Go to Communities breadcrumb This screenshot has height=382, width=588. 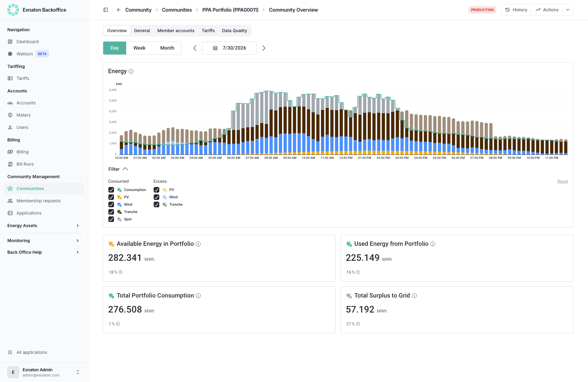177,10
